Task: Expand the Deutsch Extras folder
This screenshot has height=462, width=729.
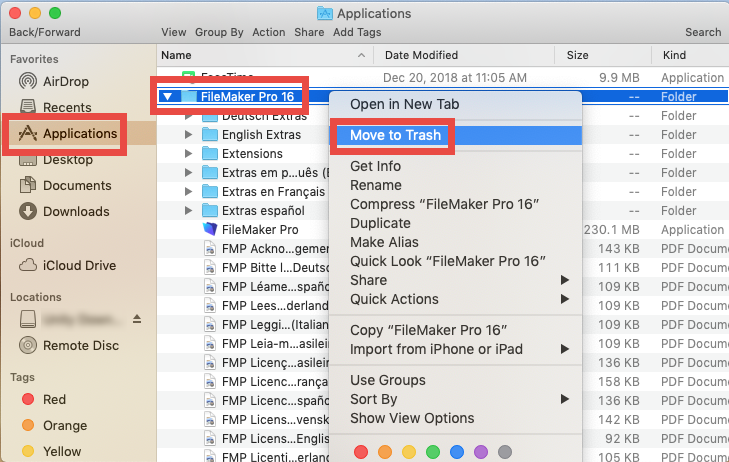Action: [188, 116]
